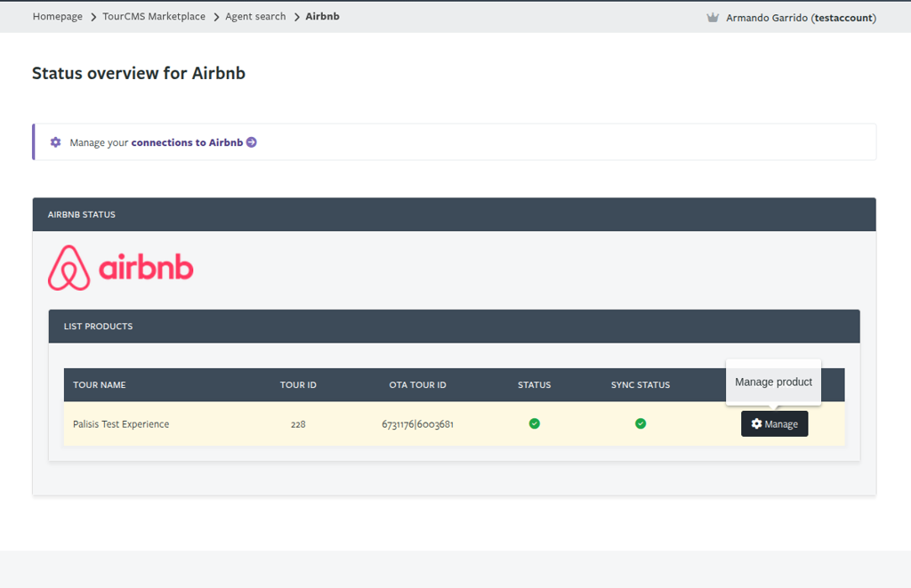Click the OTA Tour ID column header
Screen dimensions: 911x588
click(x=418, y=384)
